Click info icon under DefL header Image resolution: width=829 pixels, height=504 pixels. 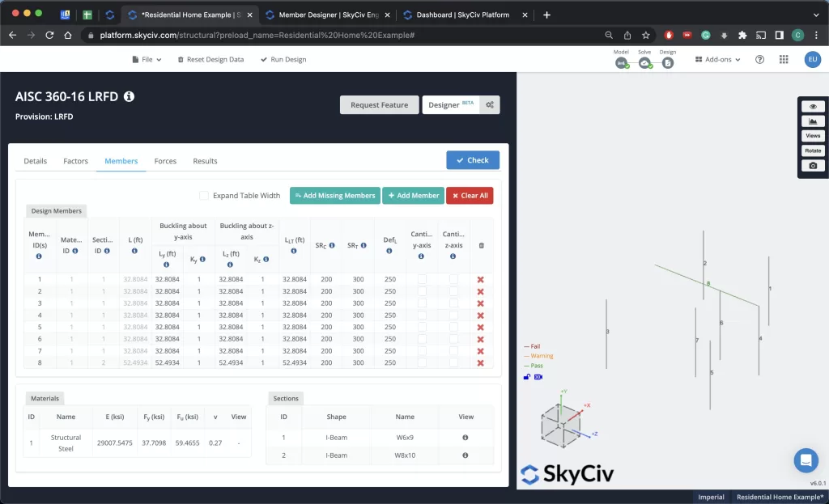(x=389, y=251)
